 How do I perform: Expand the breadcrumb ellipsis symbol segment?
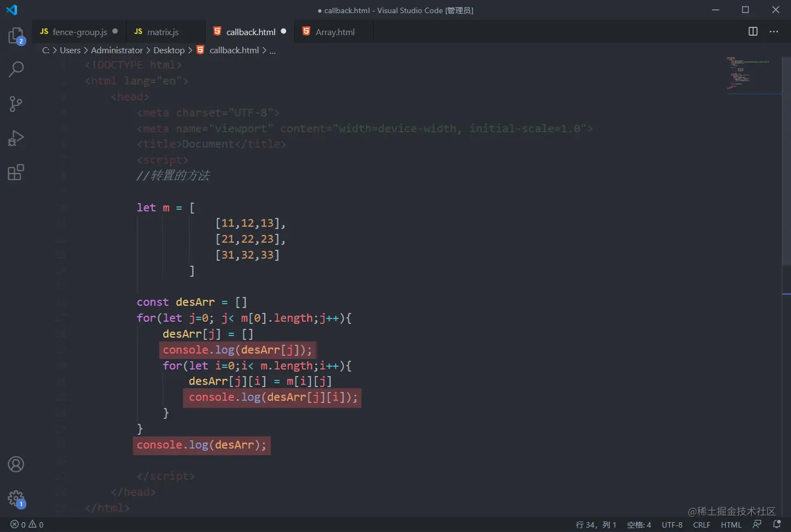[x=272, y=51]
